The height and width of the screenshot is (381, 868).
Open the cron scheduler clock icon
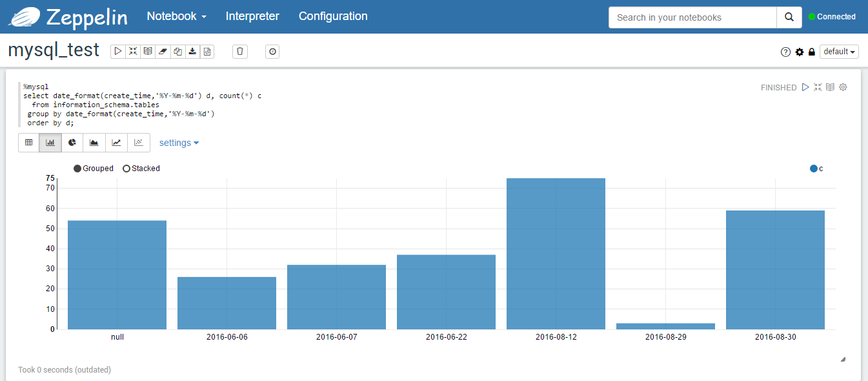[x=273, y=52]
